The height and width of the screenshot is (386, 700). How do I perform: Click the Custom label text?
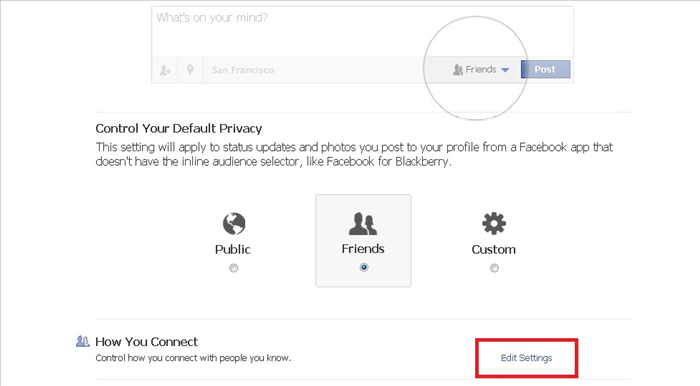click(494, 249)
